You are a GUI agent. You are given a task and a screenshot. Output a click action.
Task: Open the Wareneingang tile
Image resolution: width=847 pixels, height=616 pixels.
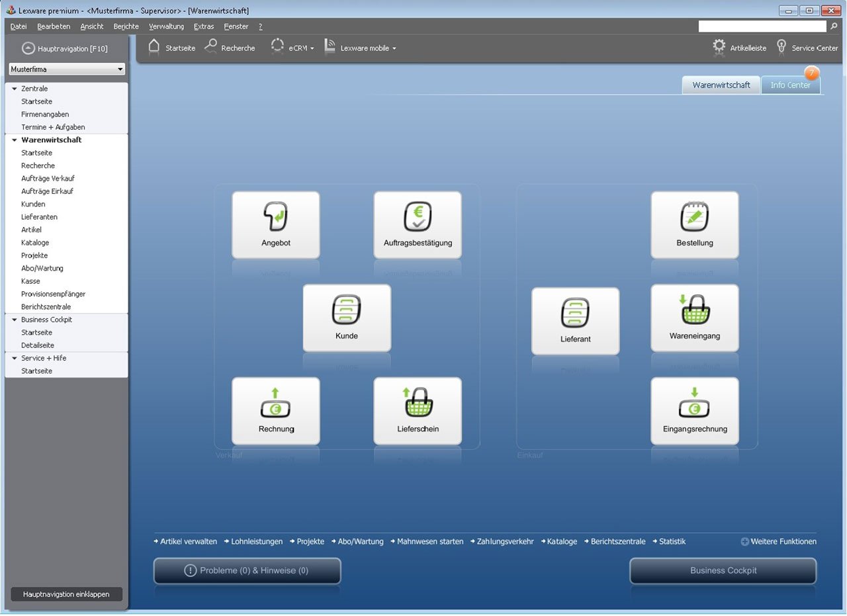click(695, 318)
